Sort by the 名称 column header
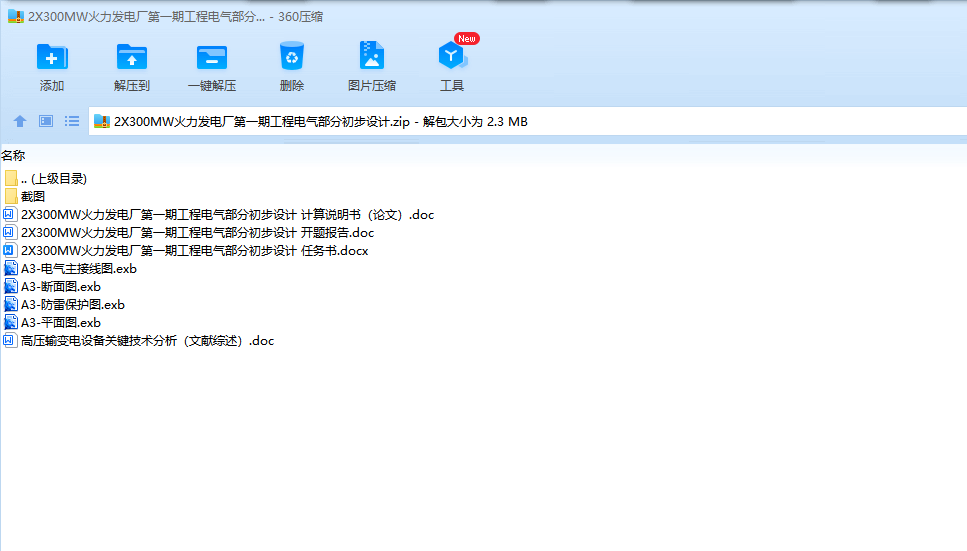Image resolution: width=967 pixels, height=551 pixels. pyautogui.click(x=13, y=155)
